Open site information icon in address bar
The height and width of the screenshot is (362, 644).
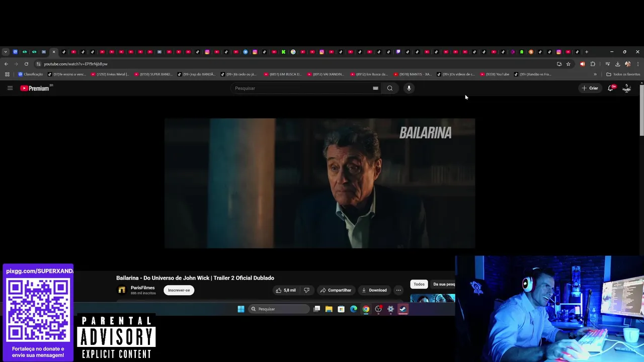(38, 64)
